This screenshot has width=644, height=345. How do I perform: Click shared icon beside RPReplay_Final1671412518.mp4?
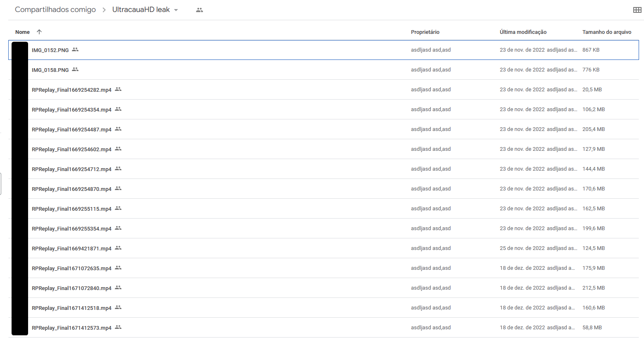[118, 307]
